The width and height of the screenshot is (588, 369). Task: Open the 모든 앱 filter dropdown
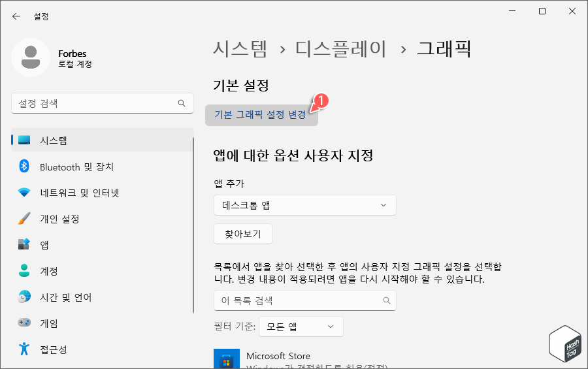[x=301, y=327]
